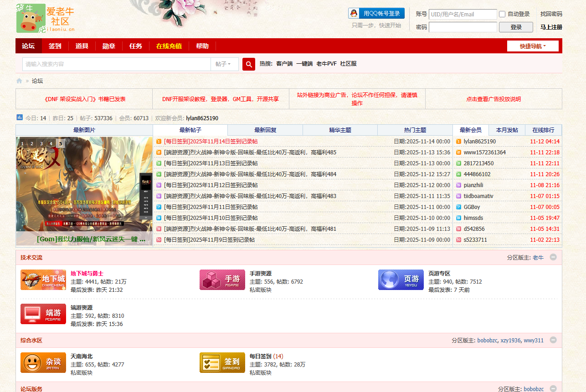The height and width of the screenshot is (392, 586).
Task: Click the 端游 red monitor icon
Action: coord(43,314)
